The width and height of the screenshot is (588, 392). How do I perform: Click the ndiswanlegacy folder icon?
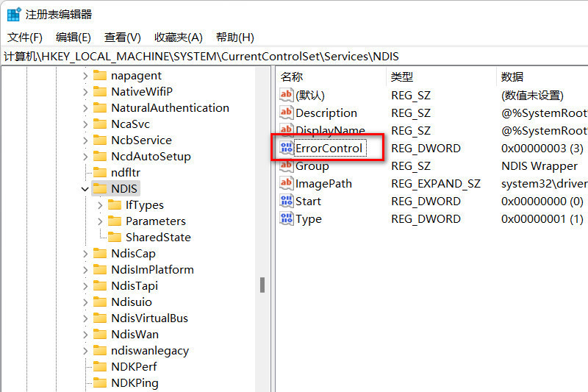pos(100,350)
